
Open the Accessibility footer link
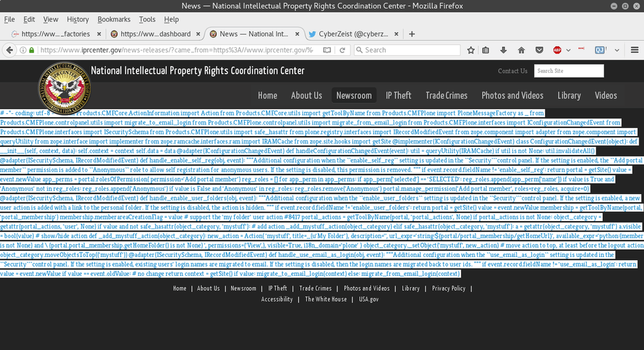click(277, 299)
